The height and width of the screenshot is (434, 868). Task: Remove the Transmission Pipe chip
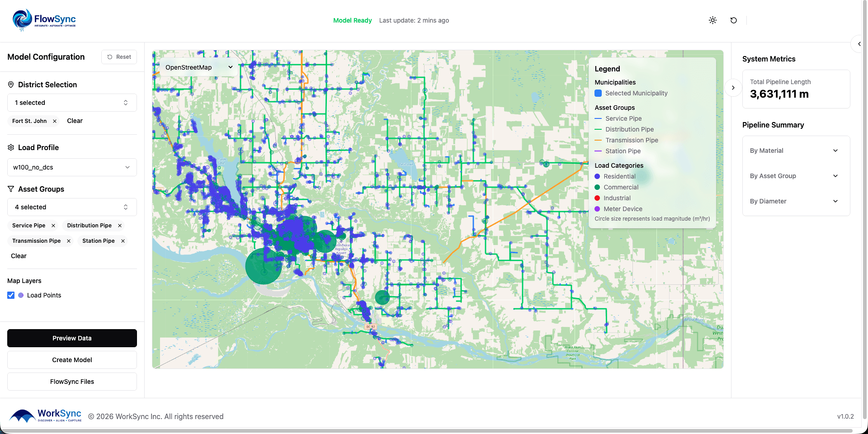pyautogui.click(x=69, y=241)
